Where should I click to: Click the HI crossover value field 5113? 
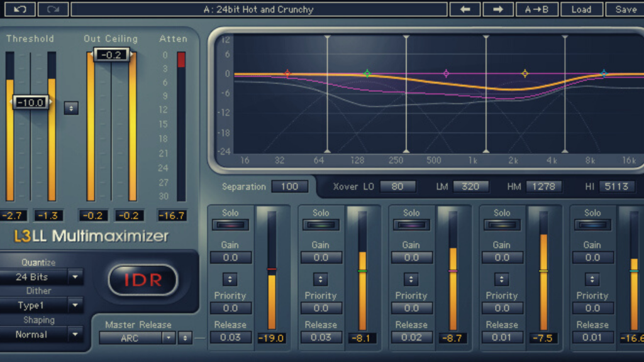click(x=616, y=186)
